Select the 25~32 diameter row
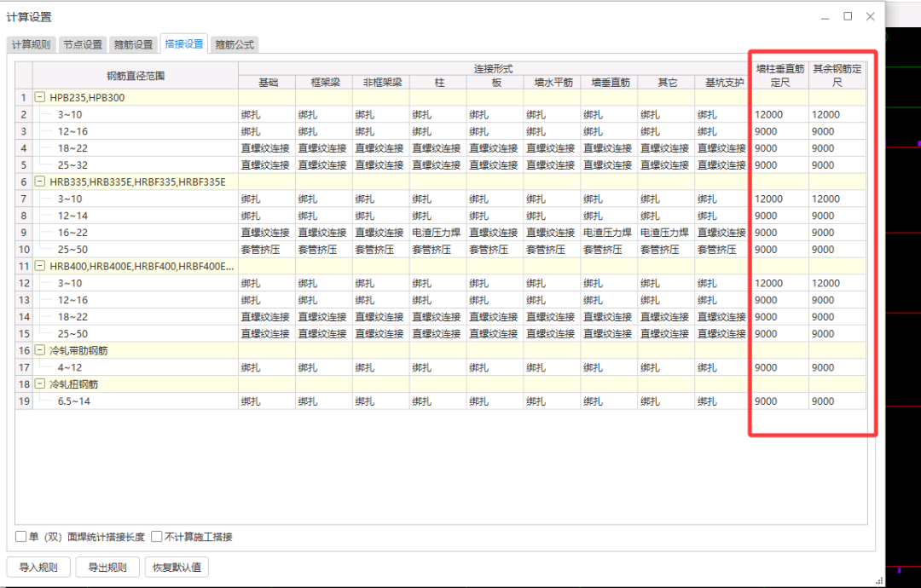This screenshot has width=921, height=588. (x=136, y=165)
